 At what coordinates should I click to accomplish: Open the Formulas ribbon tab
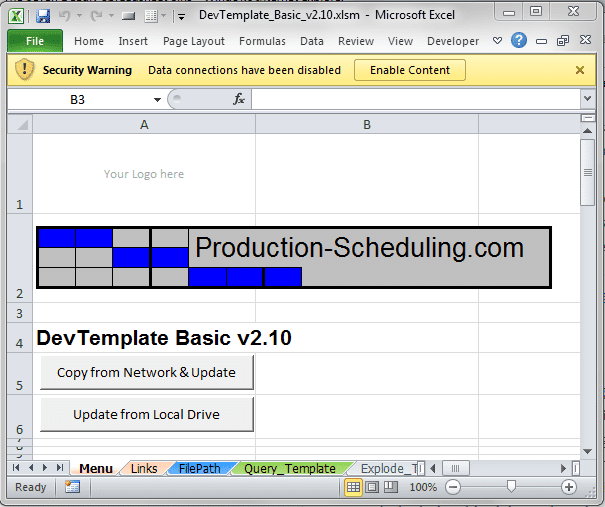262,41
